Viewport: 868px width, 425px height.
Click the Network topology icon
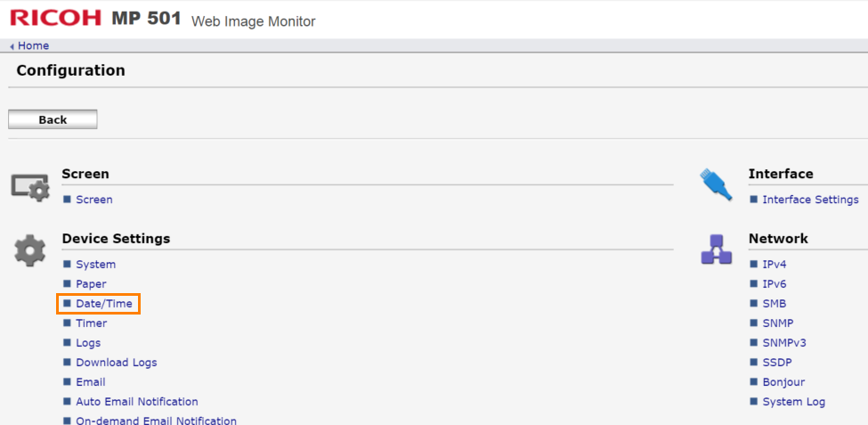coord(716,249)
